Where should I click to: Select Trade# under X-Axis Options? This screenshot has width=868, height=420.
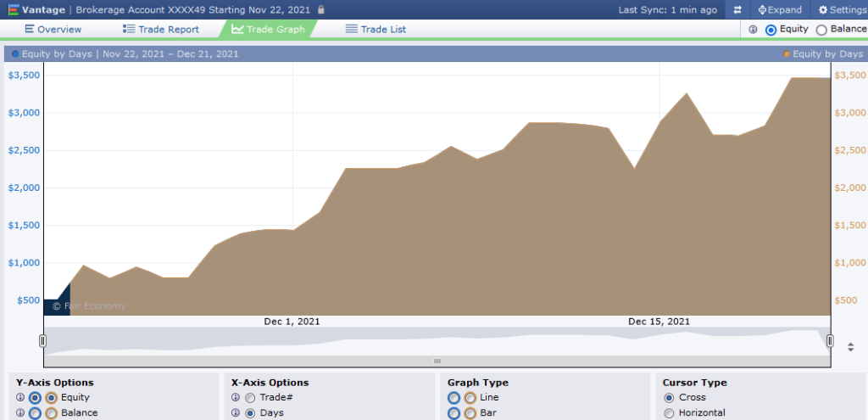point(250,398)
